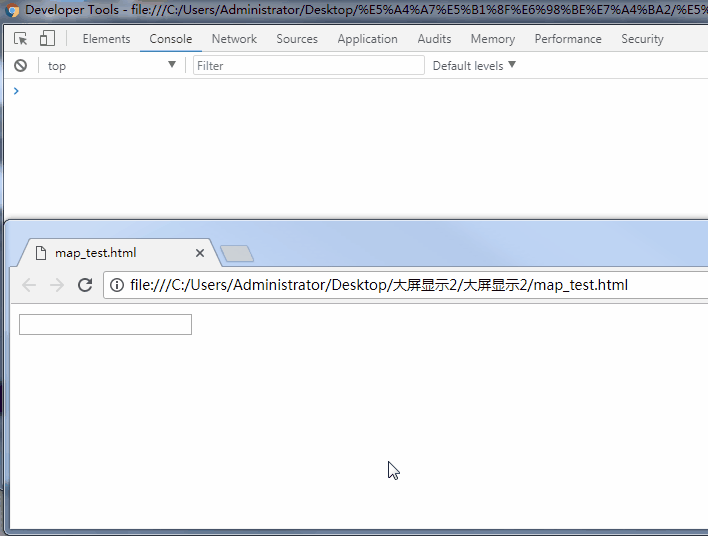The height and width of the screenshot is (536, 708).
Task: Select the map_test.html browser tab
Action: [118, 253]
